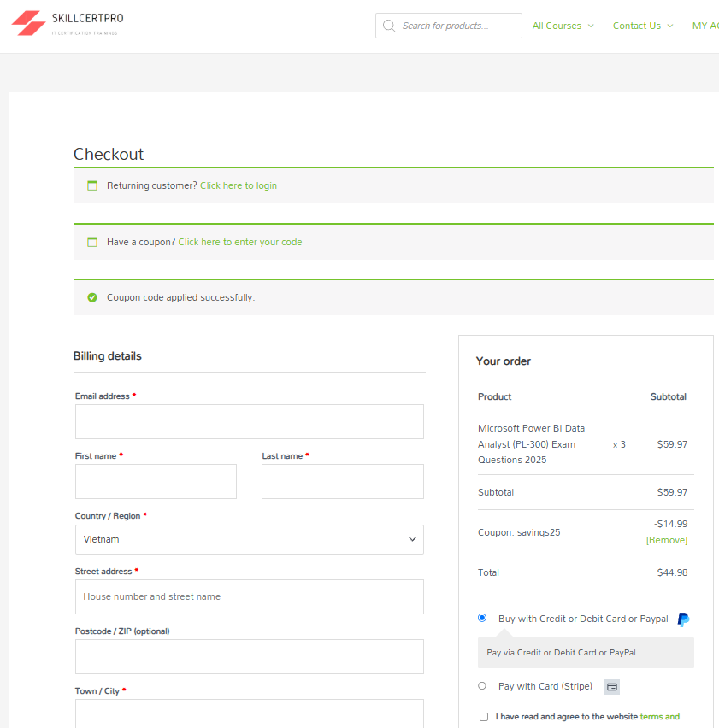Image resolution: width=719 pixels, height=728 pixels.
Task: Click the Email address input field
Action: [249, 421]
